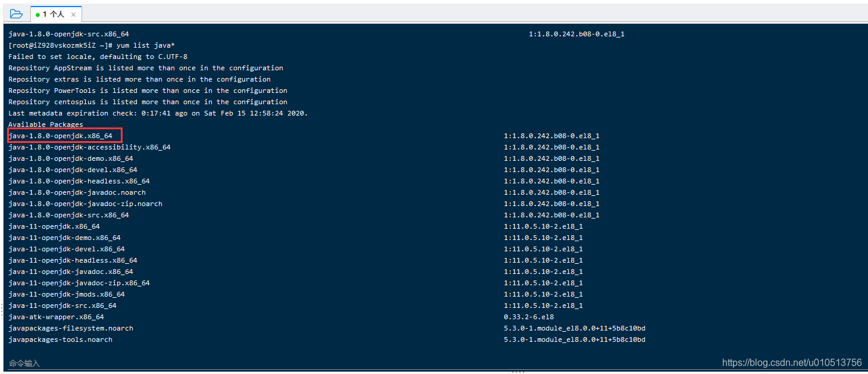Select java-11-openjdk-javadoc-zip.x86_64 package name
The height and width of the screenshot is (374, 868).
pyautogui.click(x=79, y=283)
